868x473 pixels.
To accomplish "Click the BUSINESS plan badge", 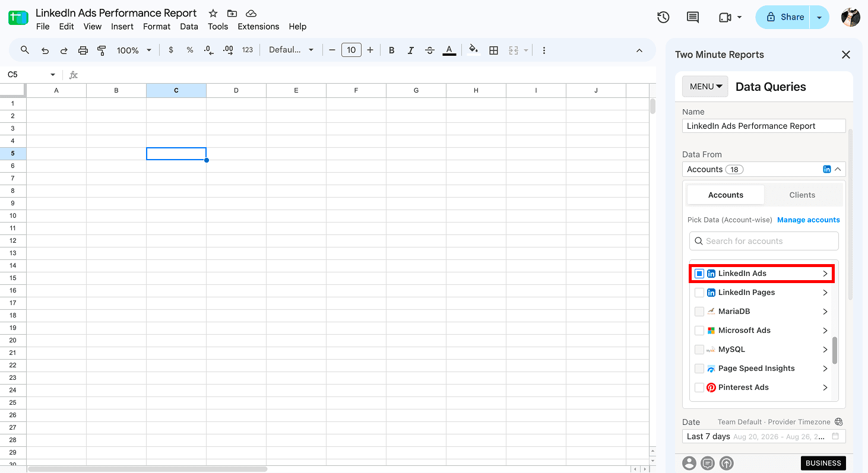I will (x=823, y=463).
